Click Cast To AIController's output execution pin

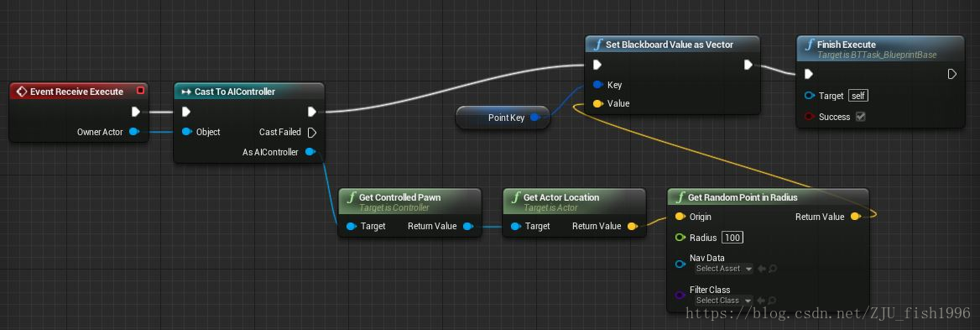click(x=312, y=112)
